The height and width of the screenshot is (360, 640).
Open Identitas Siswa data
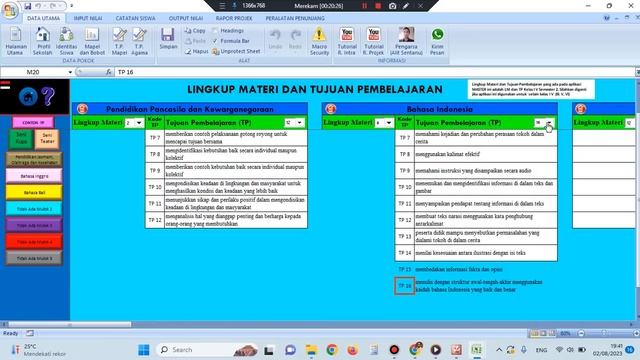(66, 41)
